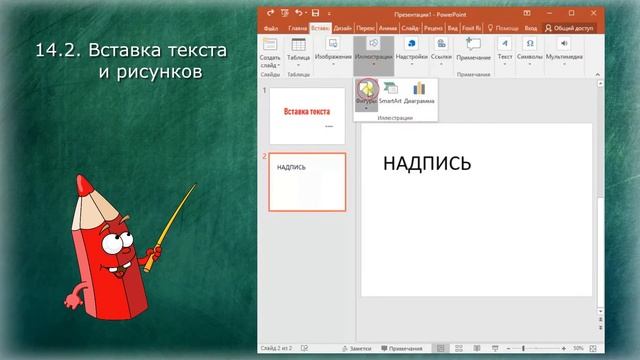
Task: Click the Save diskette icon
Action: click(316, 13)
